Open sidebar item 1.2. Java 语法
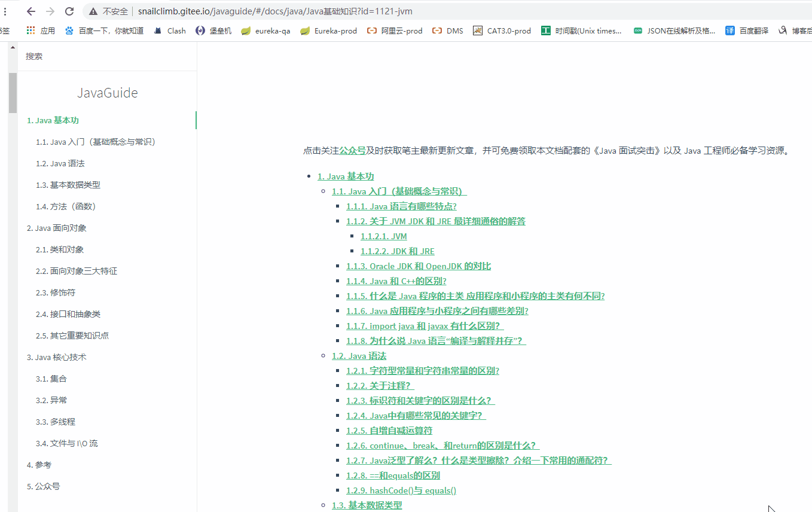The width and height of the screenshot is (812, 512). [60, 163]
